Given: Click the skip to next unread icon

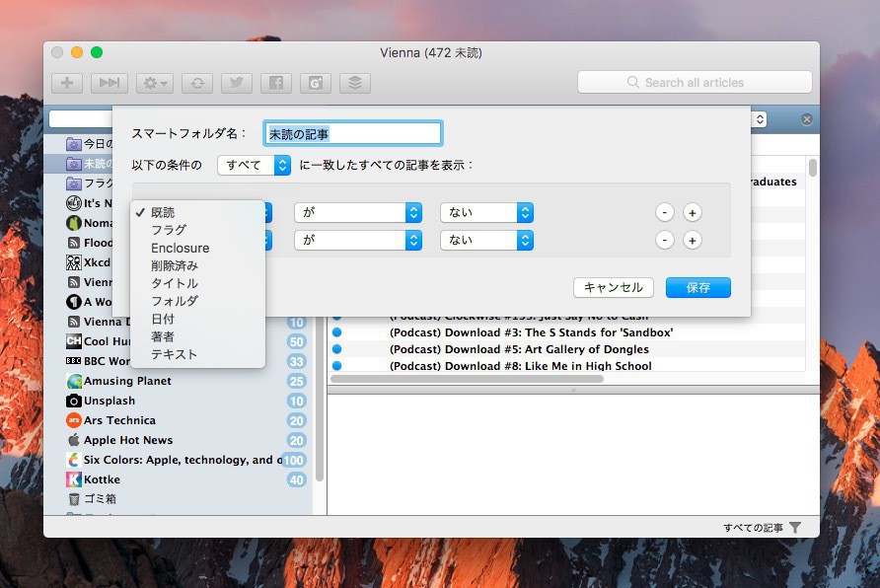Looking at the screenshot, I should (x=110, y=83).
